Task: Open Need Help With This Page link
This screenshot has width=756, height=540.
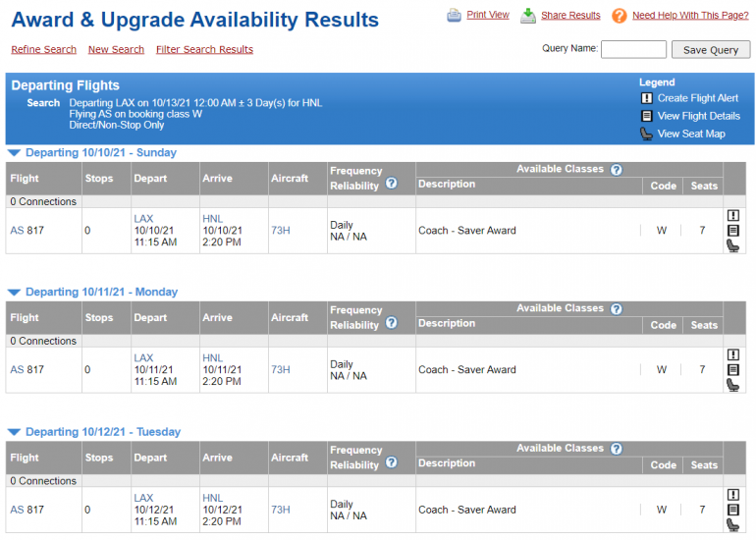Action: pos(689,16)
